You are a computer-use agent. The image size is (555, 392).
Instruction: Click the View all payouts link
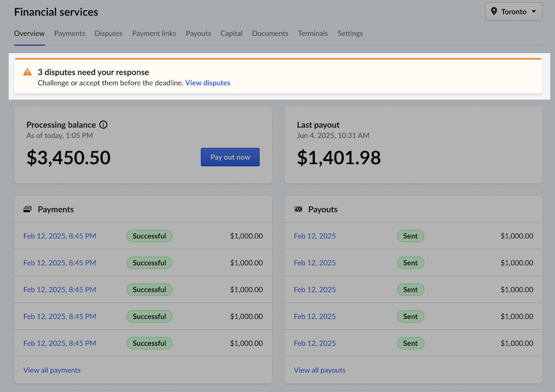320,370
